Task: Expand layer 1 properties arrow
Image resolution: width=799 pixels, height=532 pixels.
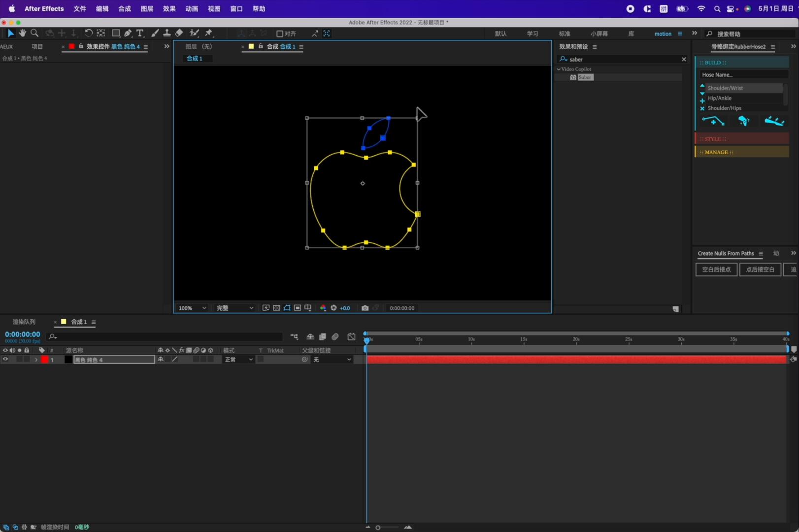Action: [36, 360]
